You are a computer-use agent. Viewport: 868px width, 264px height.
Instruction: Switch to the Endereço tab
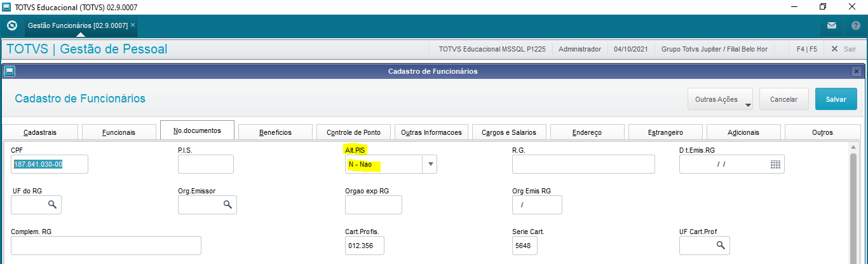click(587, 132)
